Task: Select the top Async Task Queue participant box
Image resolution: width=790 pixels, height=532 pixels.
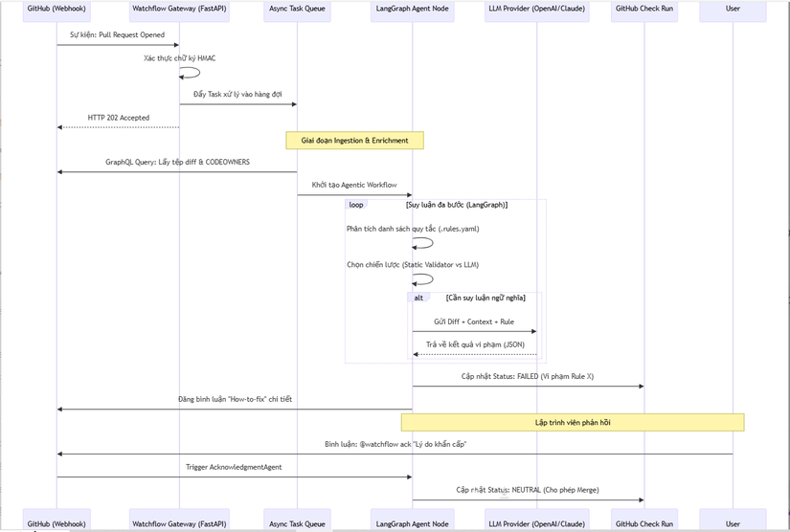Action: [297, 11]
